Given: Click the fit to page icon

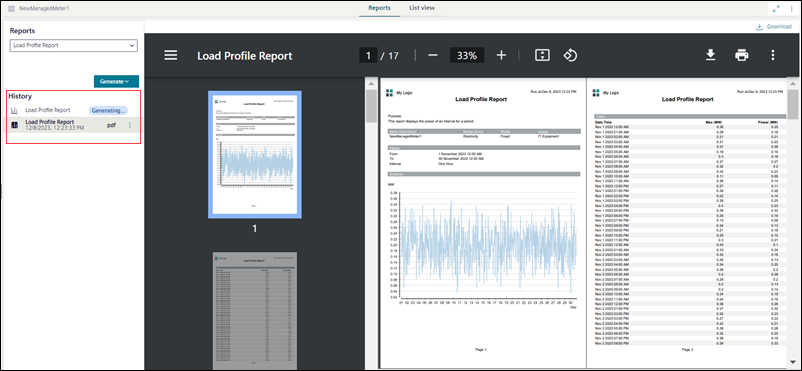Looking at the screenshot, I should pos(542,55).
